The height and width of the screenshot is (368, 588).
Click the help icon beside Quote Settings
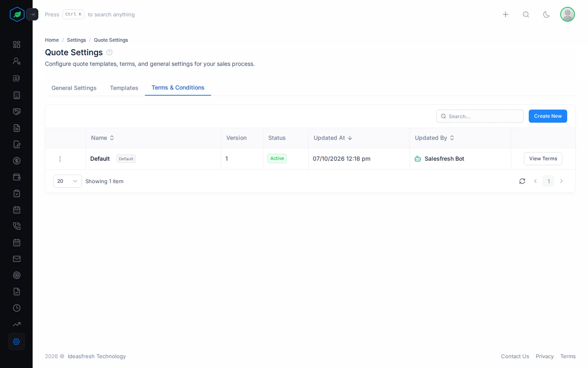coord(109,52)
